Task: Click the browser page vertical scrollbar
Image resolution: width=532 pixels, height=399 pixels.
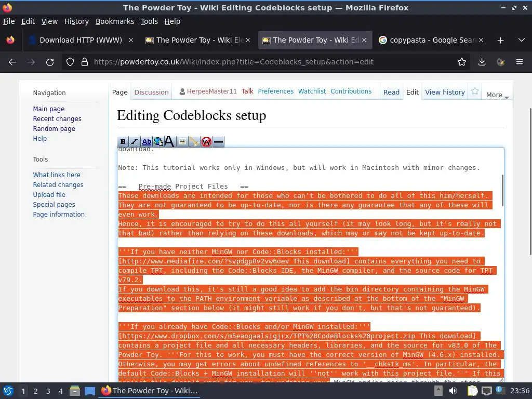Action: click(530, 181)
